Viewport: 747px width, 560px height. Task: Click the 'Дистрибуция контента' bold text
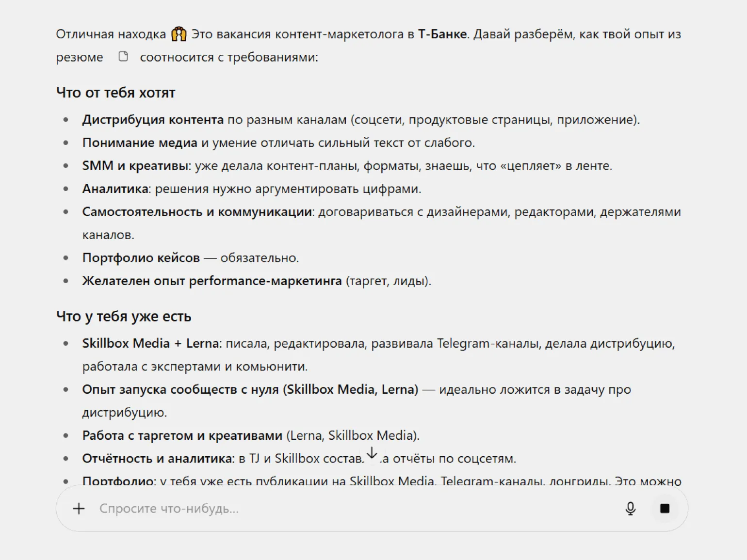(153, 120)
